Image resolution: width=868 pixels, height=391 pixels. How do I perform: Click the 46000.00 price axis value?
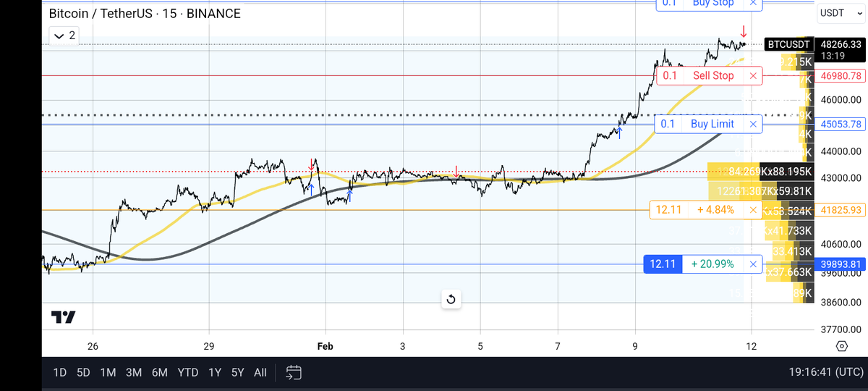[x=841, y=99]
